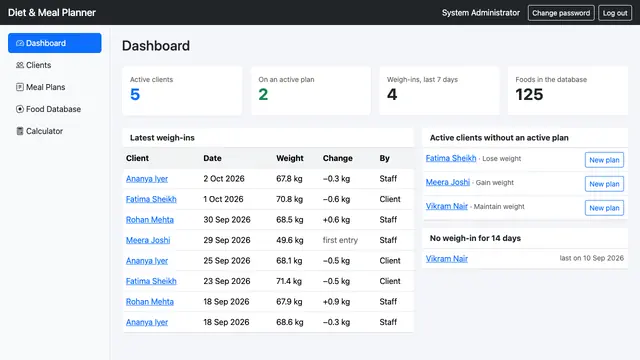Create New plan for Fatima Sheikh
The height and width of the screenshot is (360, 640).
click(604, 160)
